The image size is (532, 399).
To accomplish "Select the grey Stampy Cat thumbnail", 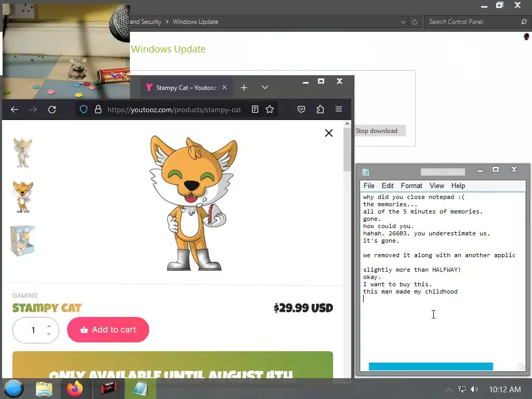I will coord(23,152).
